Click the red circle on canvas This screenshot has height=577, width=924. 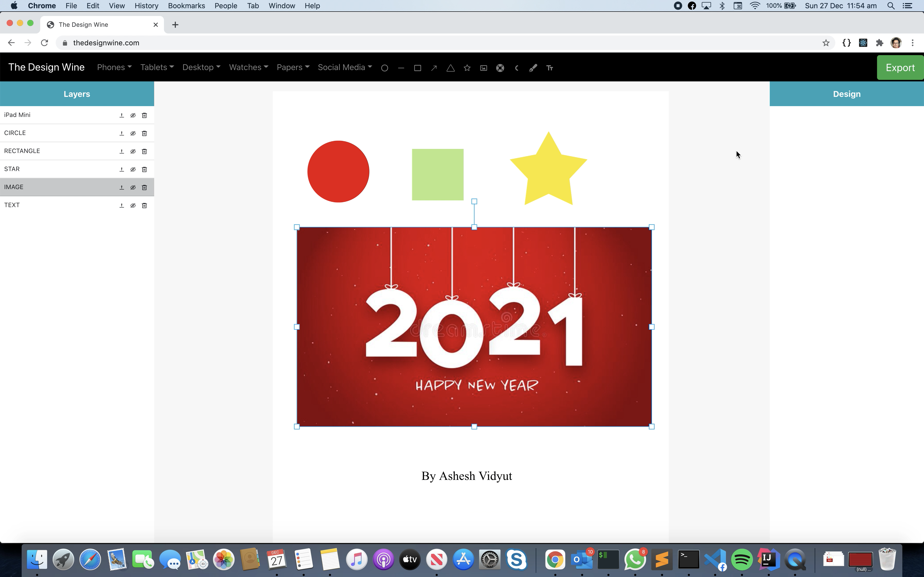click(338, 171)
